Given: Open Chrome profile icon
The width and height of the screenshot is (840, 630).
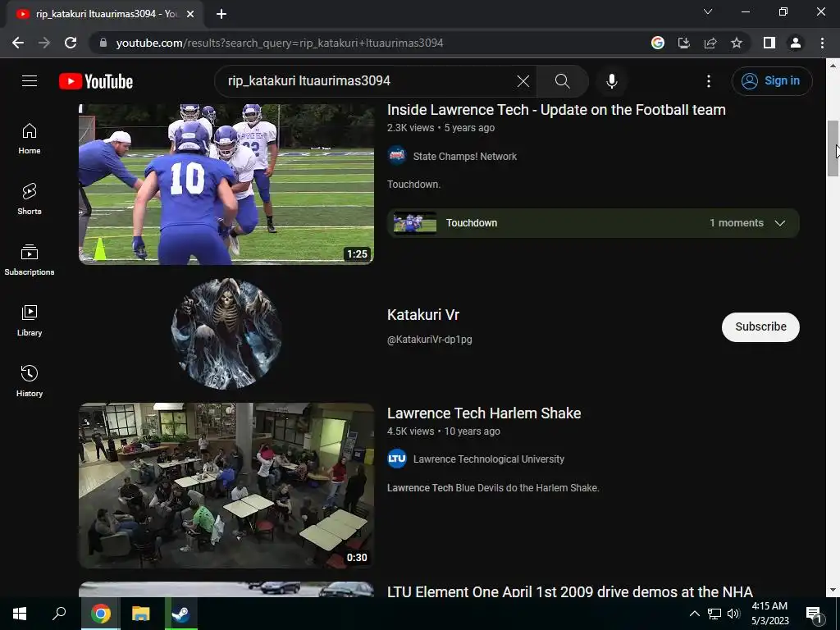Looking at the screenshot, I should click(x=796, y=43).
